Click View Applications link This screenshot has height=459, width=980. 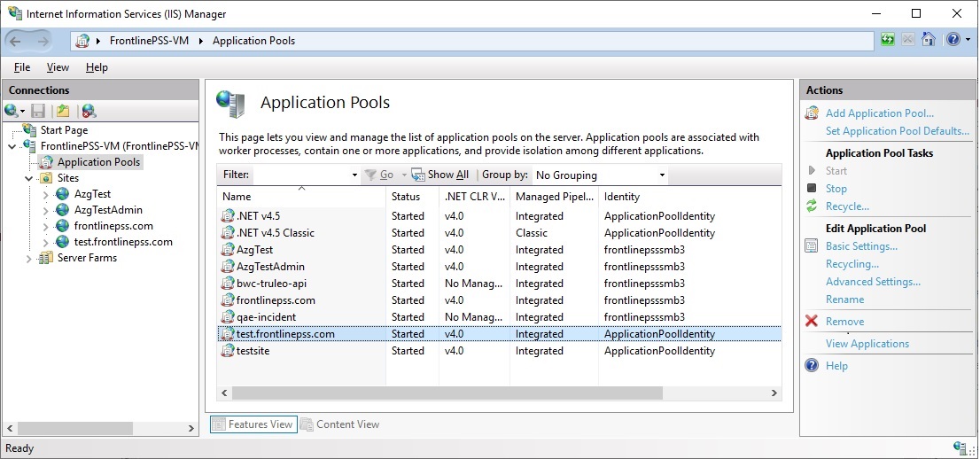pyautogui.click(x=867, y=343)
